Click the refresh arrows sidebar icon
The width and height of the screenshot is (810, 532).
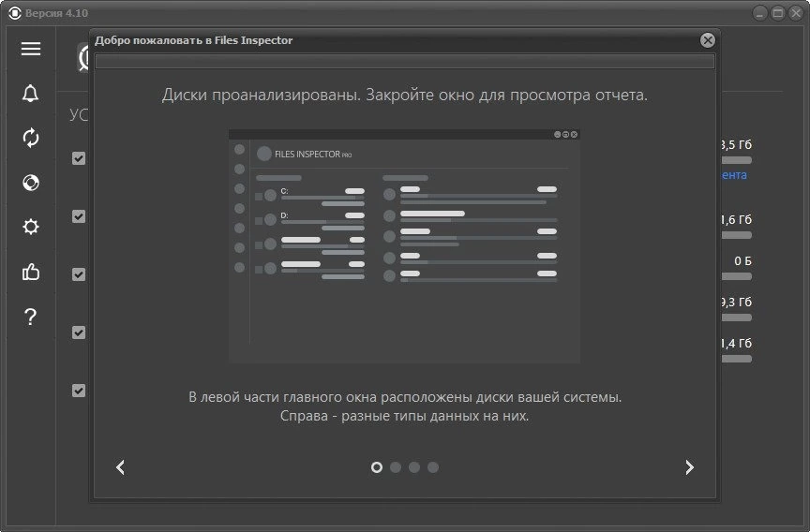coord(31,138)
